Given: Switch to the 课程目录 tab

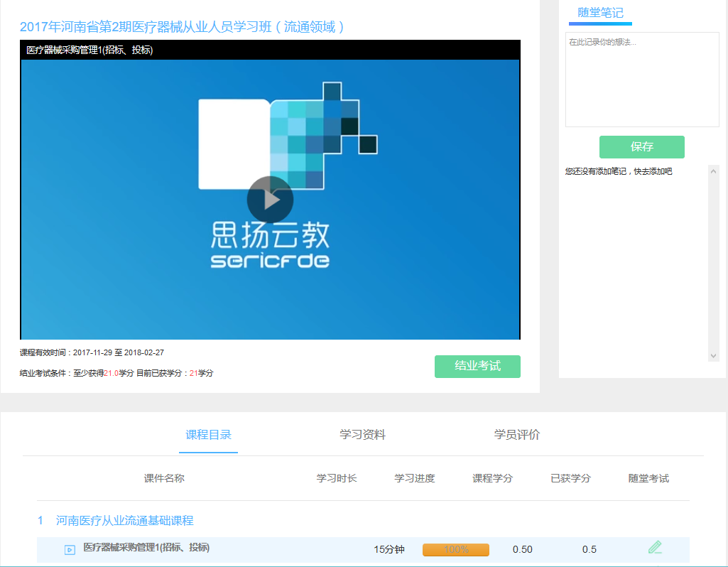Looking at the screenshot, I should [x=209, y=435].
